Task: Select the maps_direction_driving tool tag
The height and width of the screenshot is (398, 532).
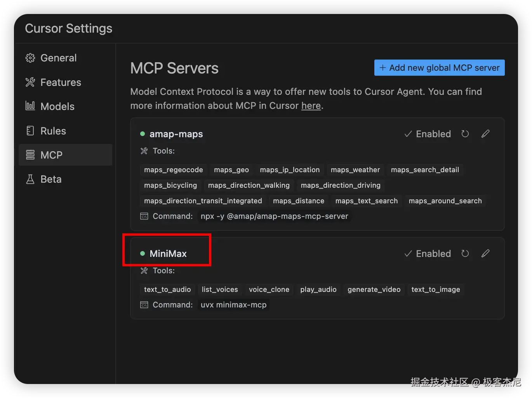Action: 341,185
